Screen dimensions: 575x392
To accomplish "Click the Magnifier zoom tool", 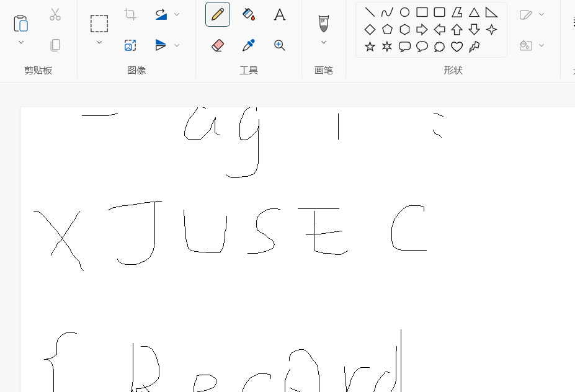I will click(280, 45).
